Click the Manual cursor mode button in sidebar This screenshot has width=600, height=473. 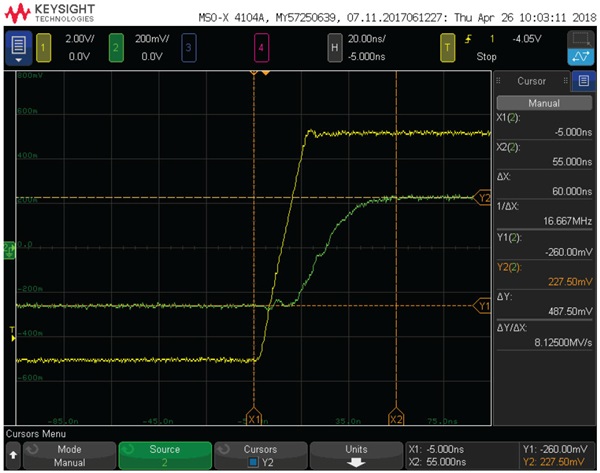pyautogui.click(x=544, y=102)
